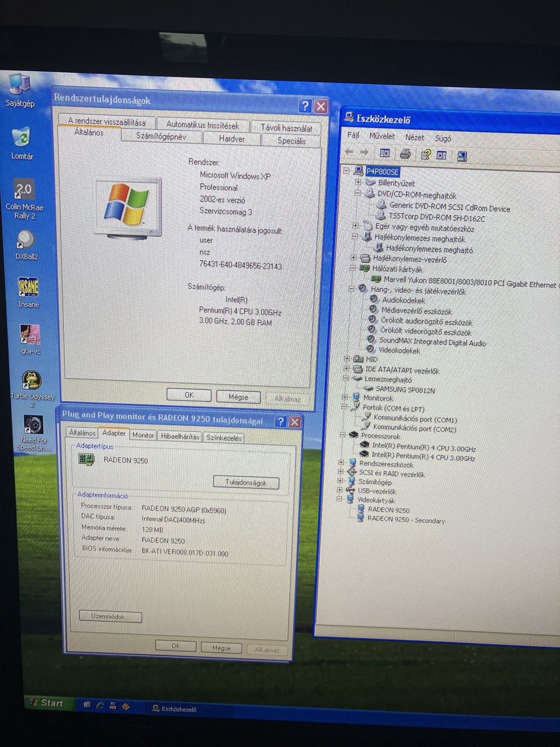Click the Üzemmódok... button
Viewport: 560px width, 747px height.
coord(110,616)
